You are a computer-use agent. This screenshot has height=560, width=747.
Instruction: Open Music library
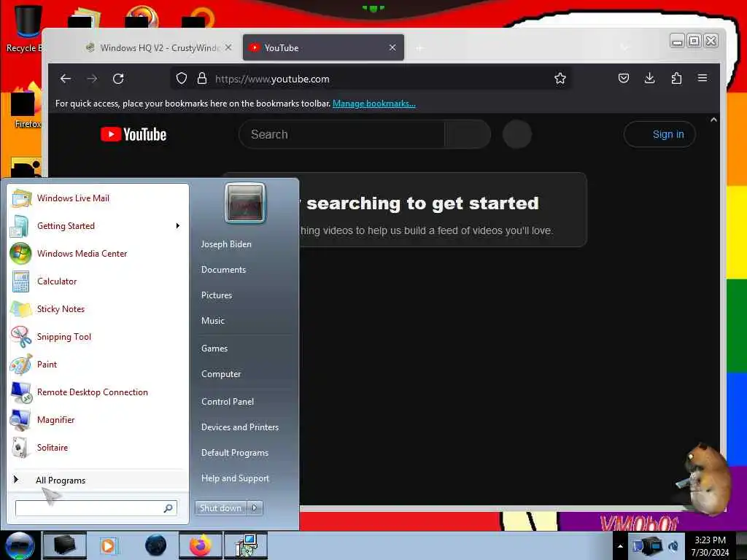coord(212,321)
